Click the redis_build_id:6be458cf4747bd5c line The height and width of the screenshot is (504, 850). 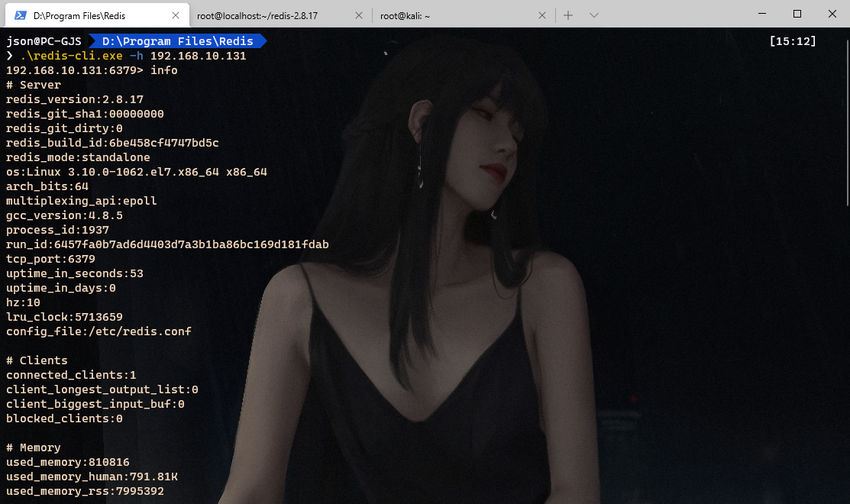pyautogui.click(x=112, y=143)
